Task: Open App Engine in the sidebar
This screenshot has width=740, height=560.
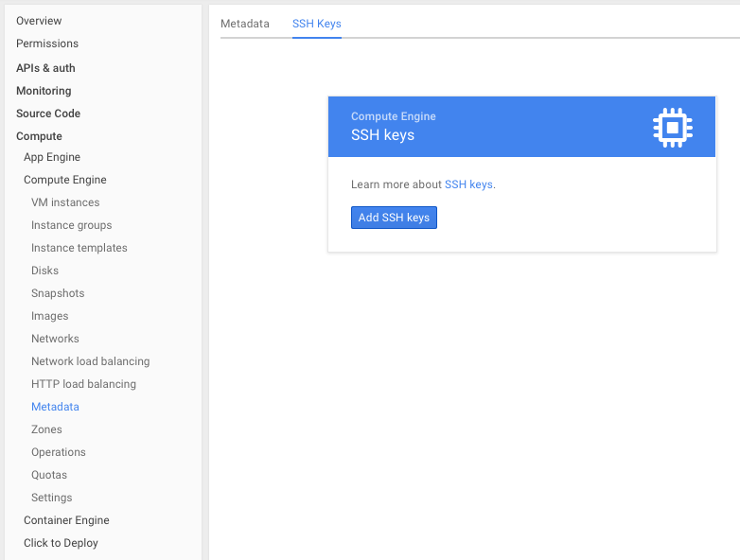Action: point(52,157)
